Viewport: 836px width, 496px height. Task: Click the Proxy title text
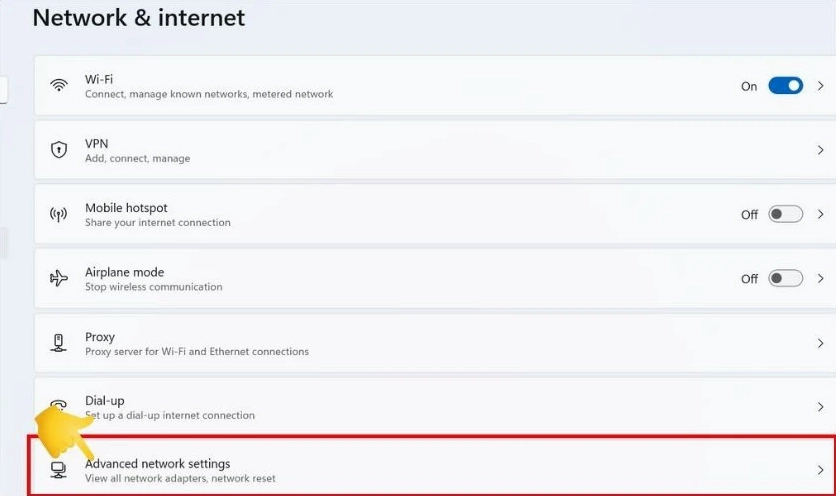click(x=100, y=337)
